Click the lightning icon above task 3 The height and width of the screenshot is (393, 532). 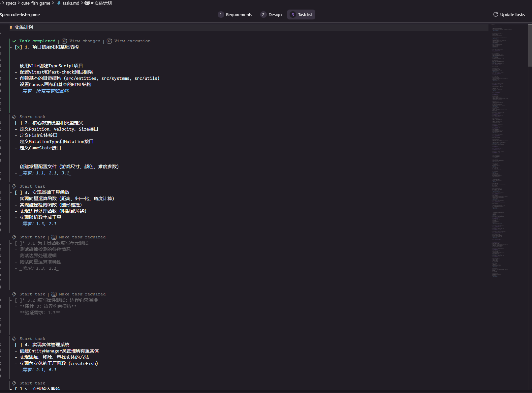coord(14,186)
